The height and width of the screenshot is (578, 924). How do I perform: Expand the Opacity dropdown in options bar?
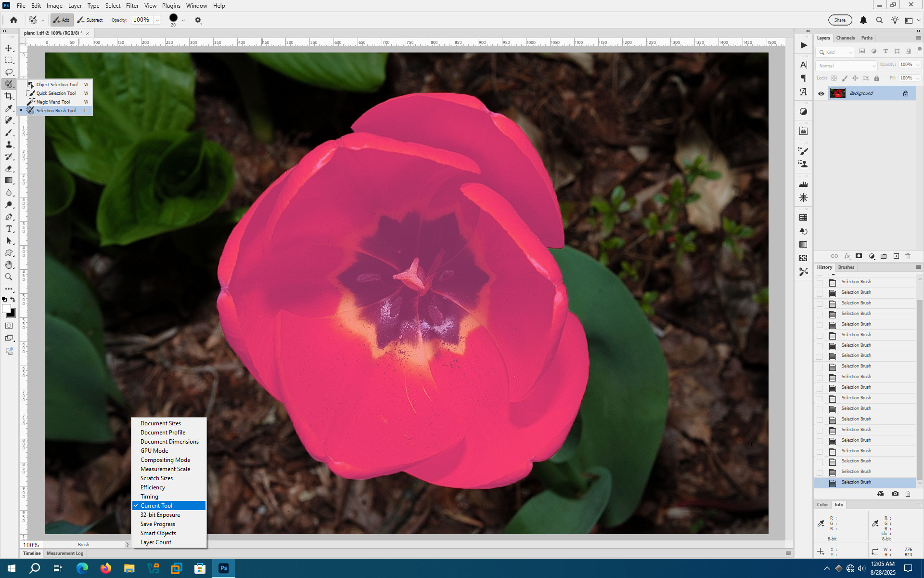(x=158, y=20)
